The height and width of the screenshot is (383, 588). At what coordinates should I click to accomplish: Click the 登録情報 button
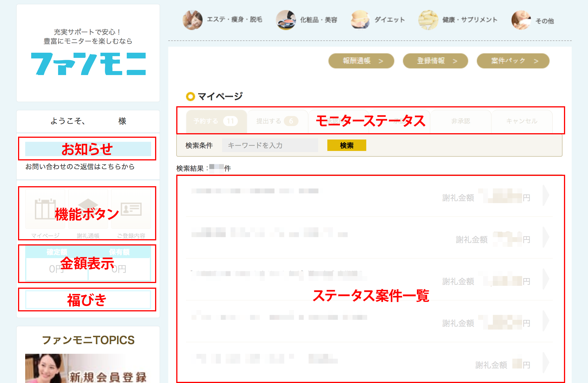435,61
